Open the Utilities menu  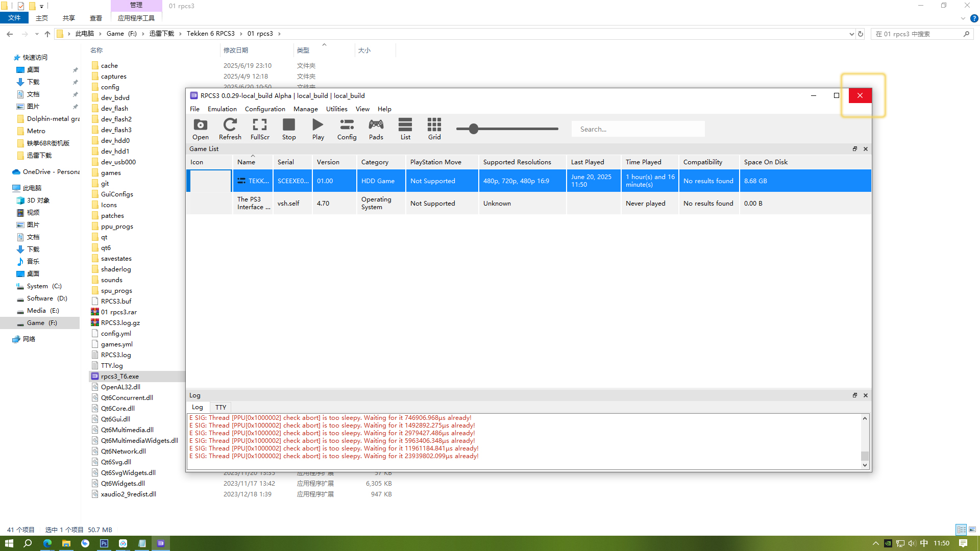337,109
